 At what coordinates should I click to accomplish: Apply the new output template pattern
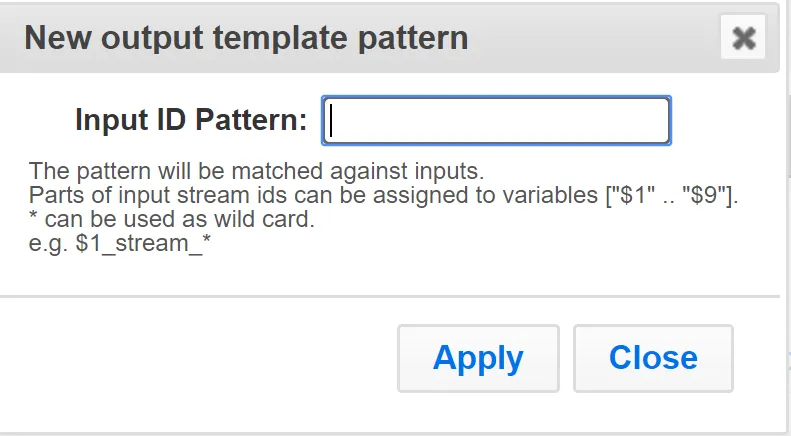478,358
